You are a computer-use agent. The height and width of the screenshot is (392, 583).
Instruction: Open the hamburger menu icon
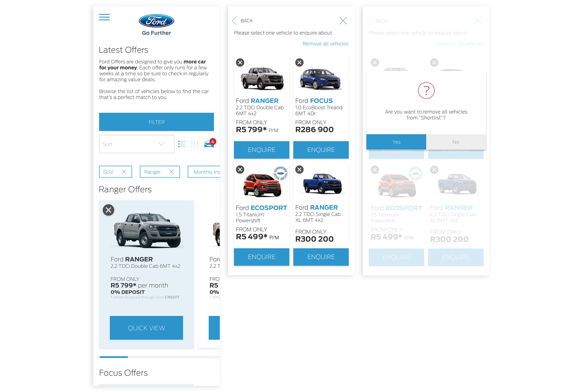click(104, 17)
